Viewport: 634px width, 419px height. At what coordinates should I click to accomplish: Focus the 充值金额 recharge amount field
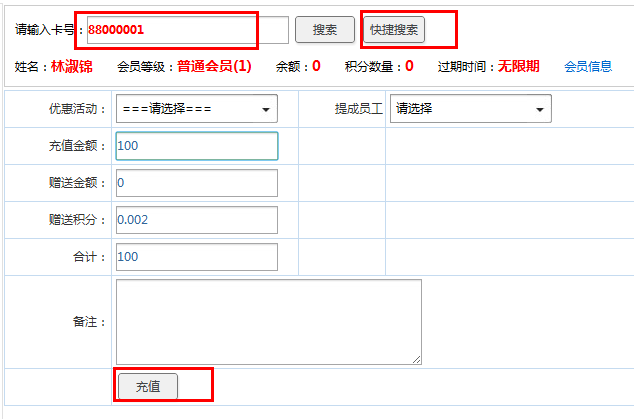point(196,146)
